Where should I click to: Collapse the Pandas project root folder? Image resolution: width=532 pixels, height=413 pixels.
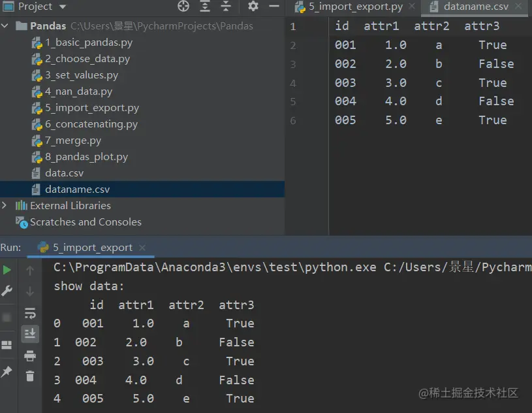pos(5,26)
